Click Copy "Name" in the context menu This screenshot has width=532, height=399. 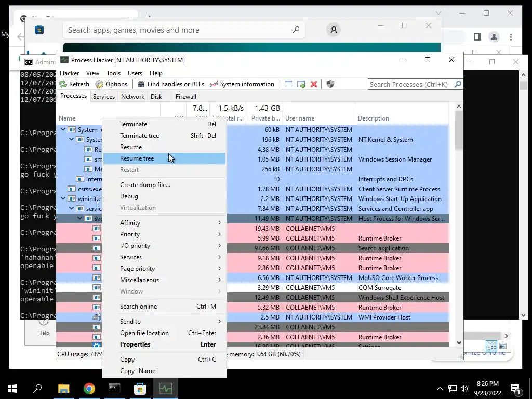point(164,371)
